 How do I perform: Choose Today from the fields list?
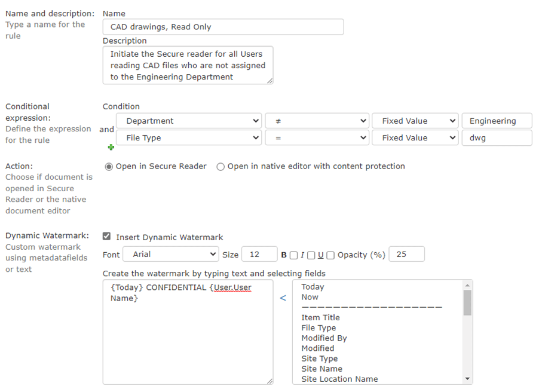point(313,287)
